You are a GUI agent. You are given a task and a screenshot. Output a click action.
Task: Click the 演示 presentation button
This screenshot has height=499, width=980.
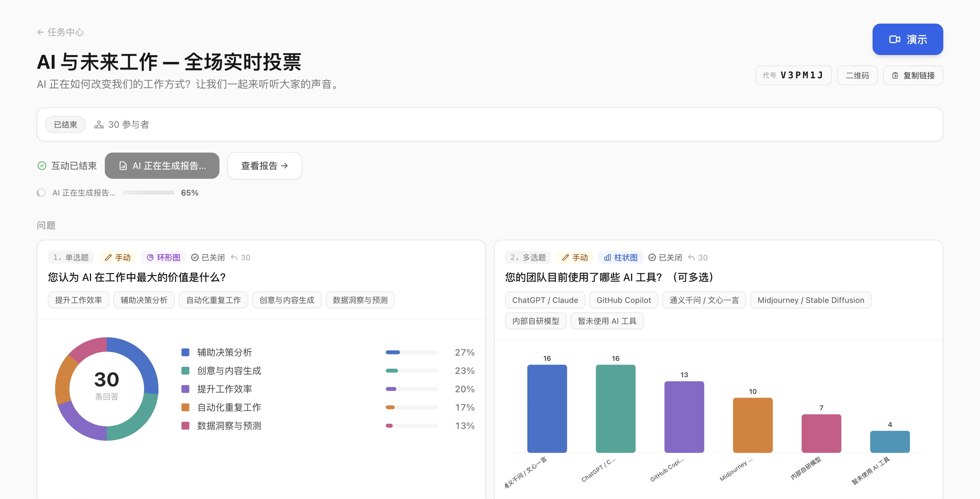(x=907, y=39)
